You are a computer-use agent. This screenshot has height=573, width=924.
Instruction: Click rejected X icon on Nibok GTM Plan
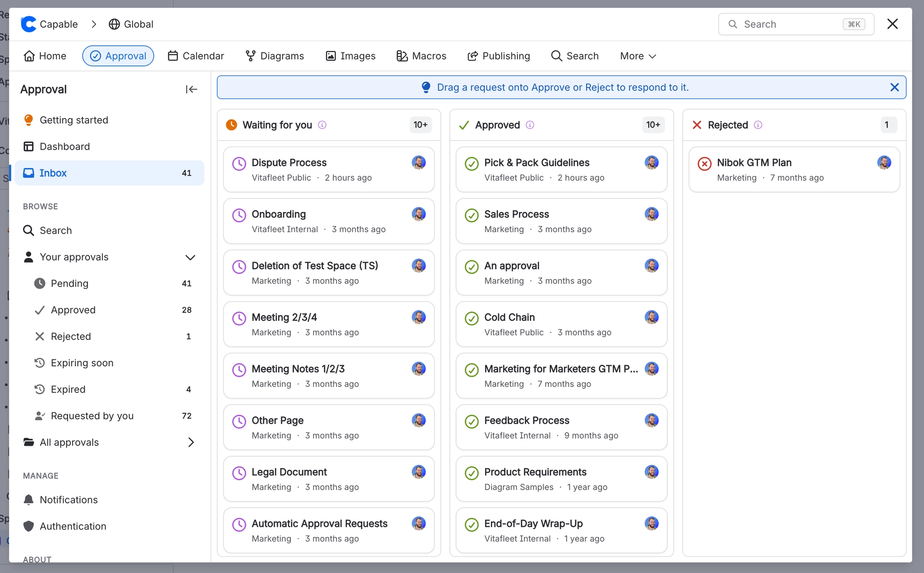point(704,164)
